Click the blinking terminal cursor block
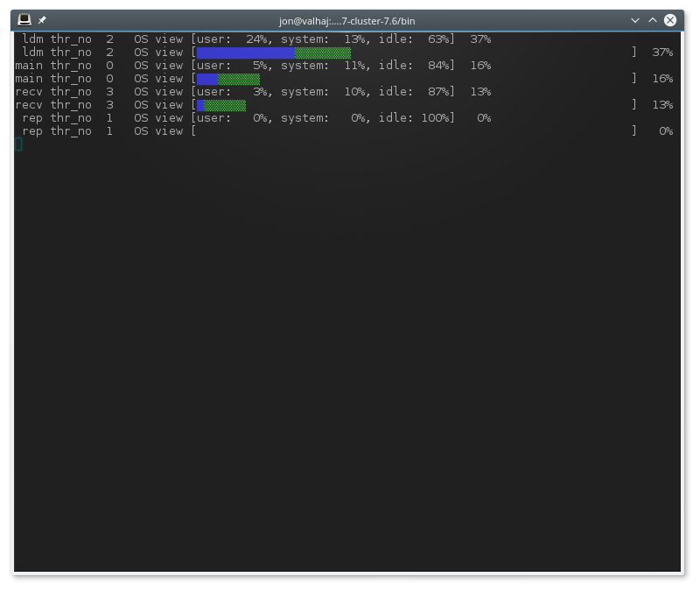This screenshot has height=591, width=700. click(19, 144)
